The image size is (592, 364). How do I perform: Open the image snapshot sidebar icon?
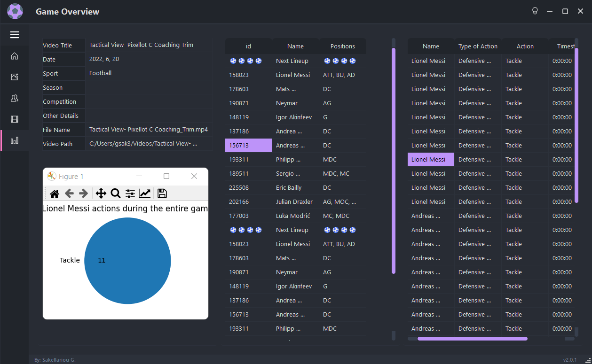coord(14,77)
